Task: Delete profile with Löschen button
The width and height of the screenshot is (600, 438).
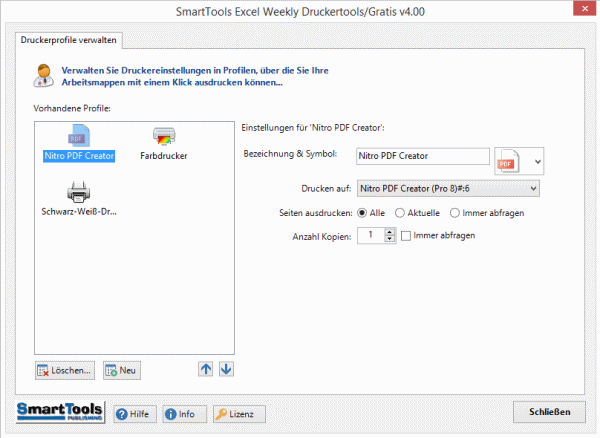Action: click(65, 370)
